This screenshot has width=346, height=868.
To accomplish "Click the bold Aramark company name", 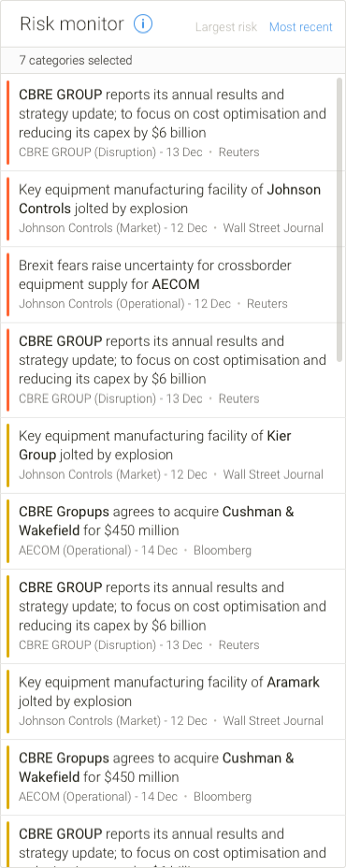I will pyautogui.click(x=293, y=682).
